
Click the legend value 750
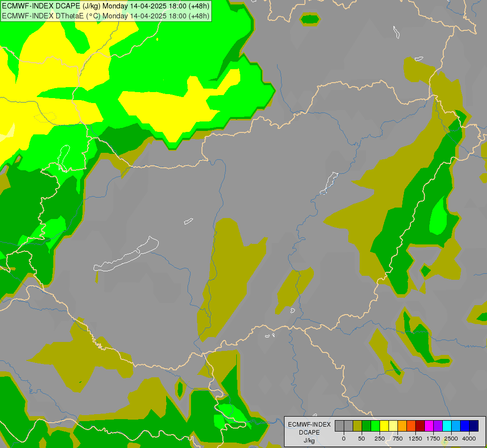(x=397, y=439)
